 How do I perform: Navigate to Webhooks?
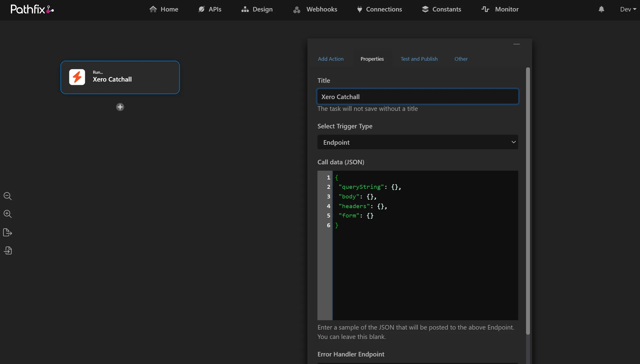click(315, 9)
